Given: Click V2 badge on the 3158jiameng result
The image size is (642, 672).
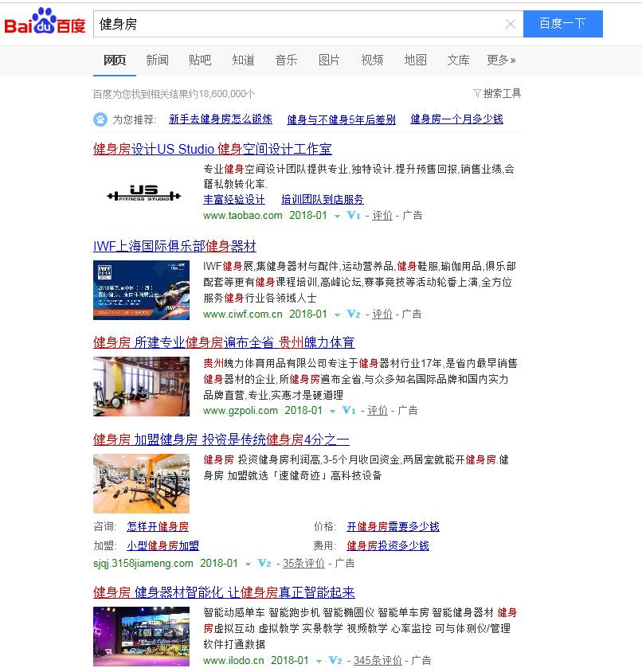Looking at the screenshot, I should coord(264,563).
